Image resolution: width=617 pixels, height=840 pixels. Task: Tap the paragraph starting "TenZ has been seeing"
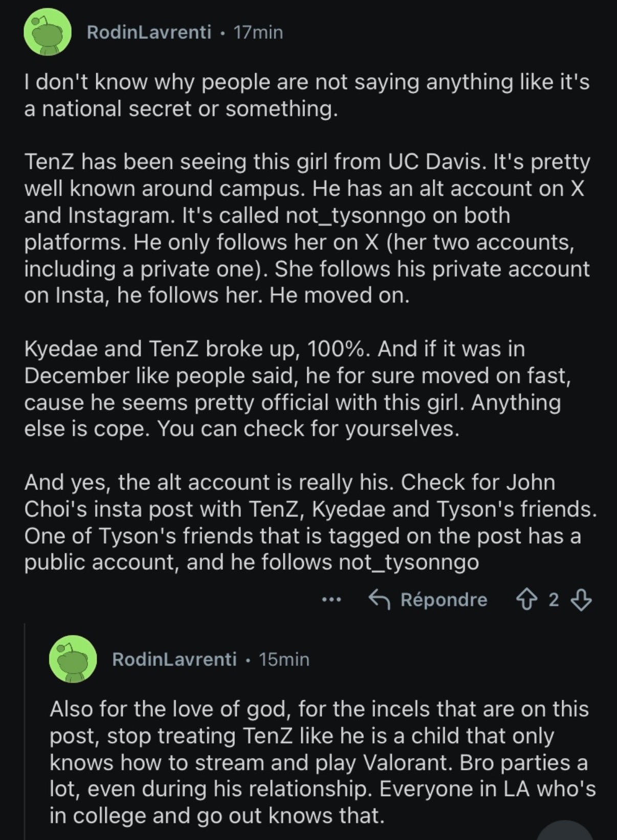[x=307, y=228]
